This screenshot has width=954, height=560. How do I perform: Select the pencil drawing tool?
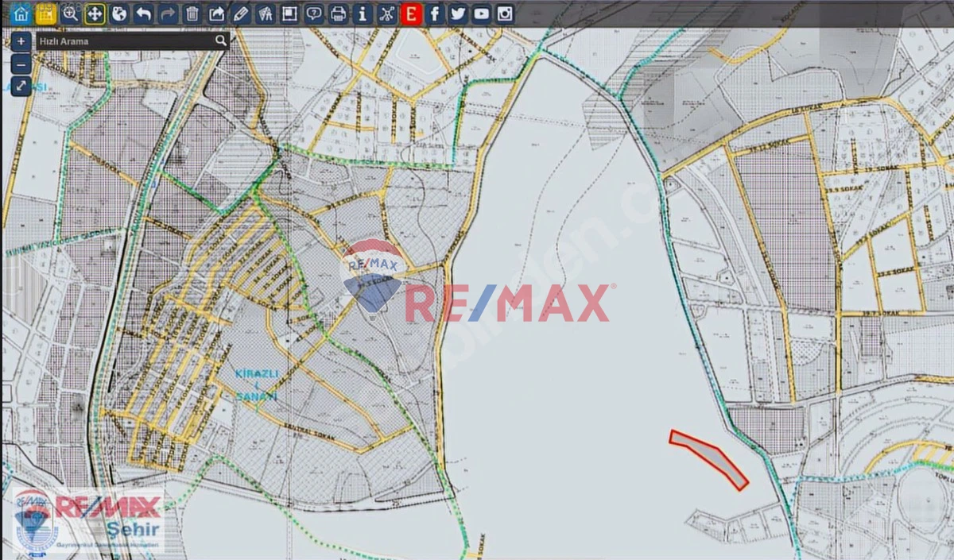click(241, 14)
